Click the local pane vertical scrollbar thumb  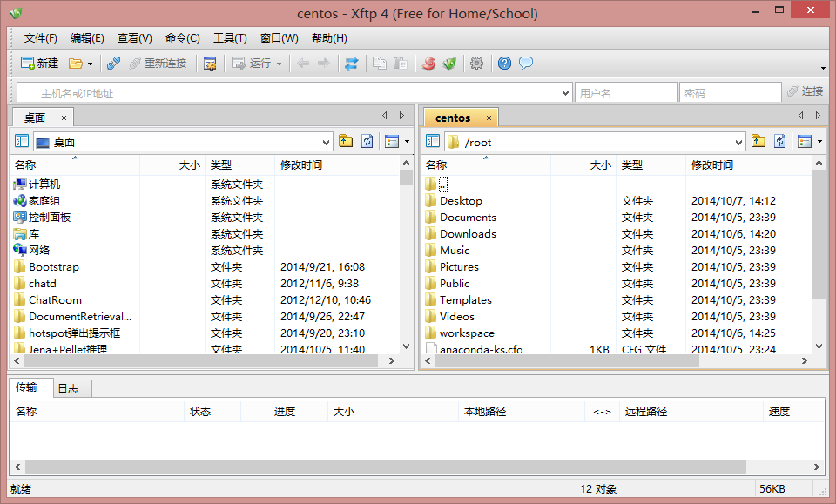[x=406, y=177]
